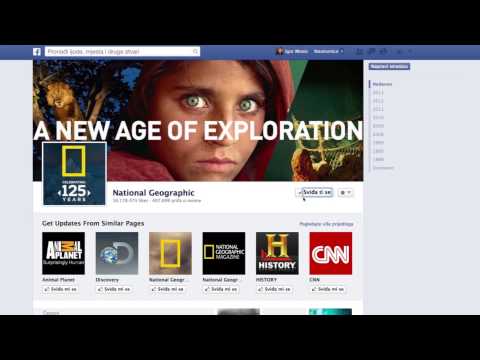The image size is (480, 360).
Task: Open the notifications globe icon
Action: [383, 52]
